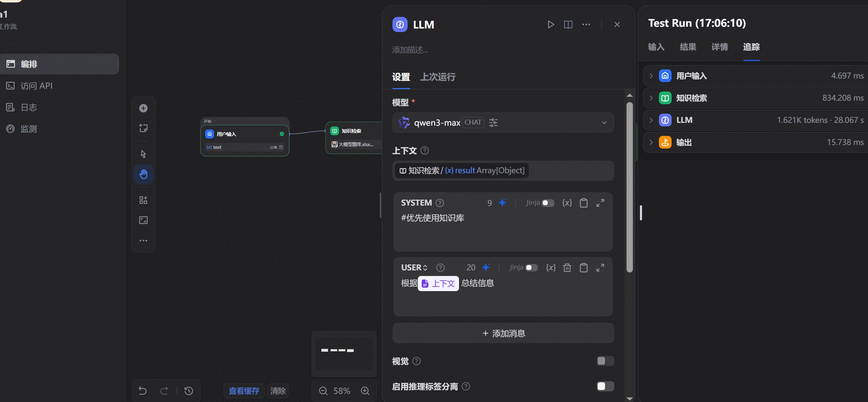Run the LLM node with play icon
This screenshot has height=402, width=868.
tap(551, 25)
